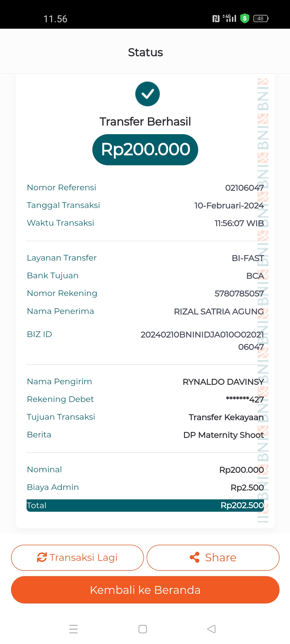Tap account number 5780785057
290x644 pixels.
pos(239,294)
